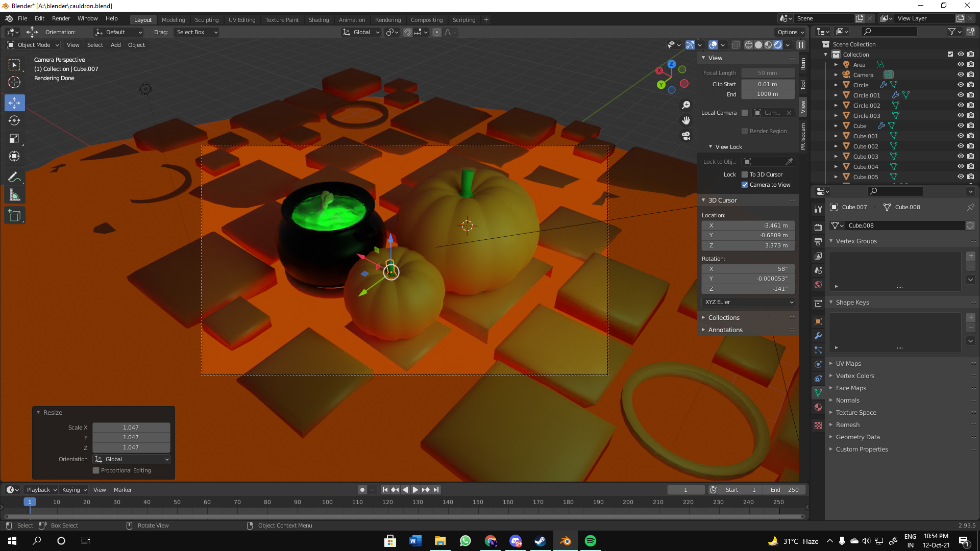Activate the Move tool
This screenshot has width=980, height=551.
tap(14, 103)
